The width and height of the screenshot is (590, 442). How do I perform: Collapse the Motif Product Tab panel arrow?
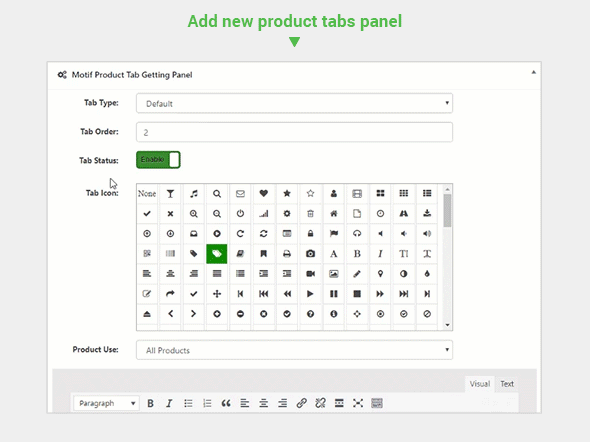(x=534, y=73)
